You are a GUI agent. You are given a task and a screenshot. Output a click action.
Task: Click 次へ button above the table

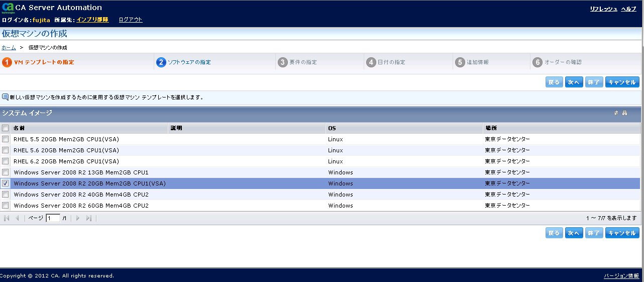574,82
